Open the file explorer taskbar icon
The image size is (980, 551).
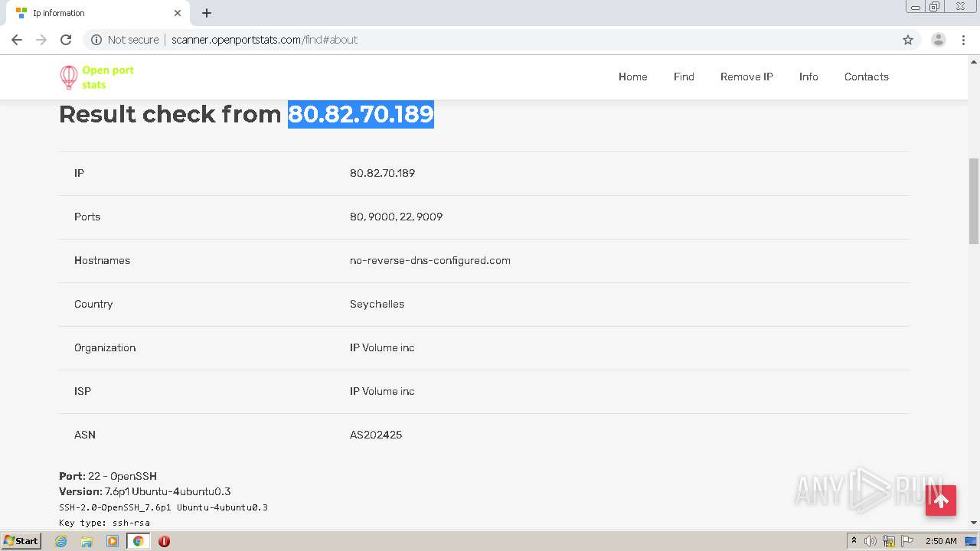(x=87, y=541)
